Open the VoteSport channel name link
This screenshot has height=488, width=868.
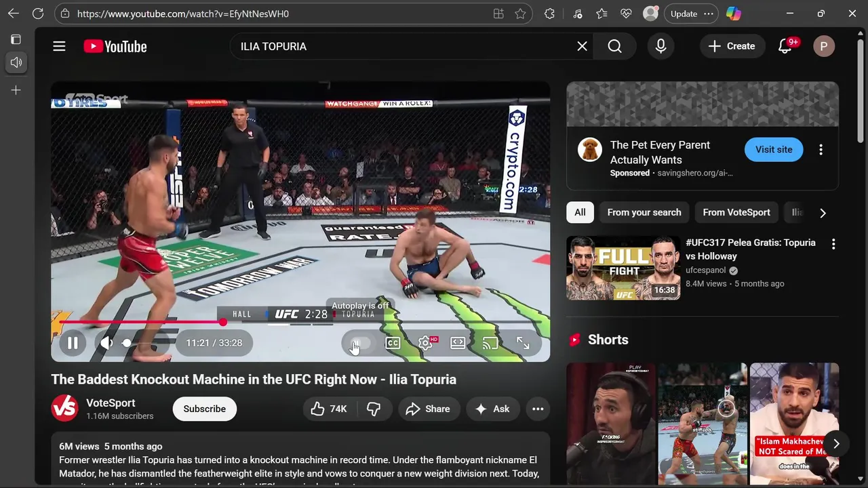pyautogui.click(x=111, y=403)
